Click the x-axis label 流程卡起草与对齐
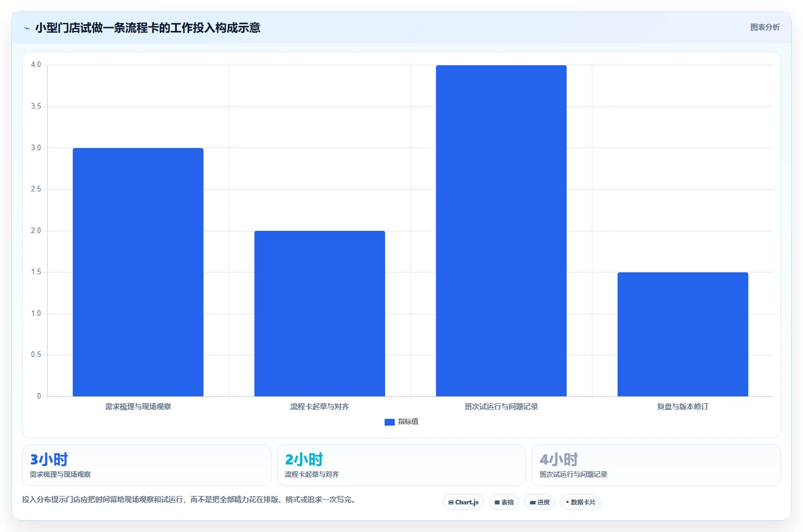 (320, 406)
